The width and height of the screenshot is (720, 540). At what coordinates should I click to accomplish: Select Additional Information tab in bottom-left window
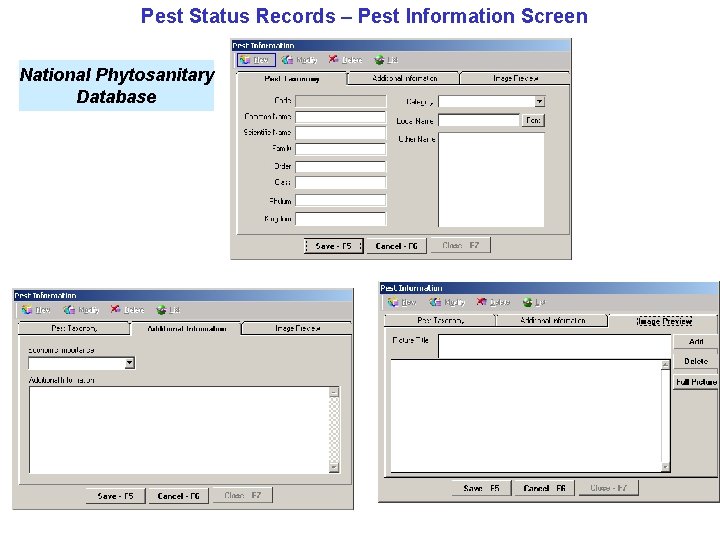(x=186, y=329)
